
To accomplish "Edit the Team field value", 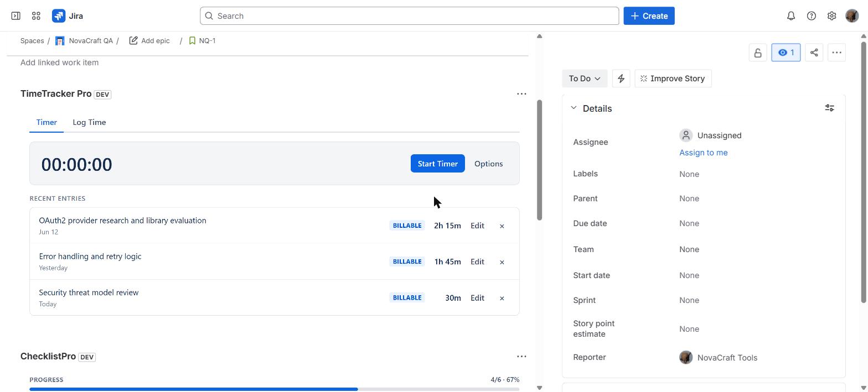I will (689, 249).
